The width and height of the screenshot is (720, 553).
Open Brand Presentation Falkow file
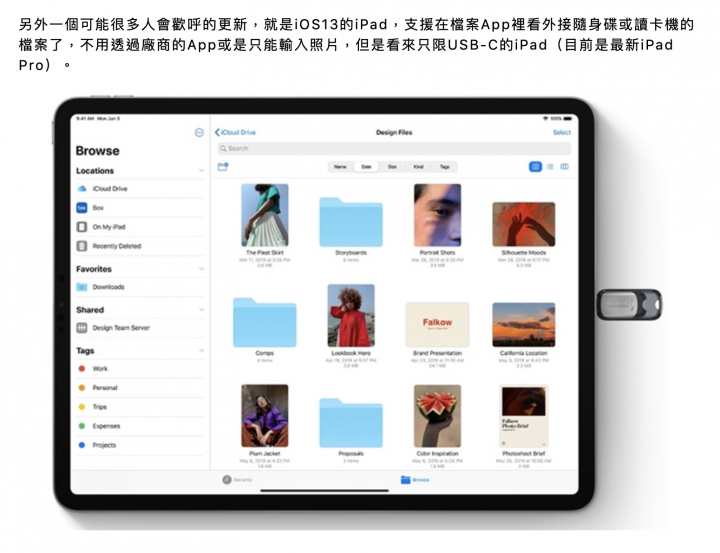pos(437,325)
